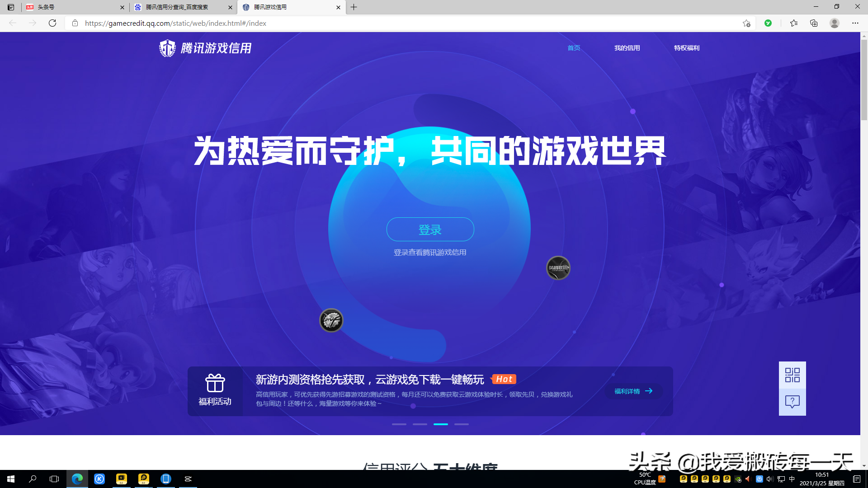Click 福利详情 arrow link
The image size is (868, 488).
click(633, 391)
